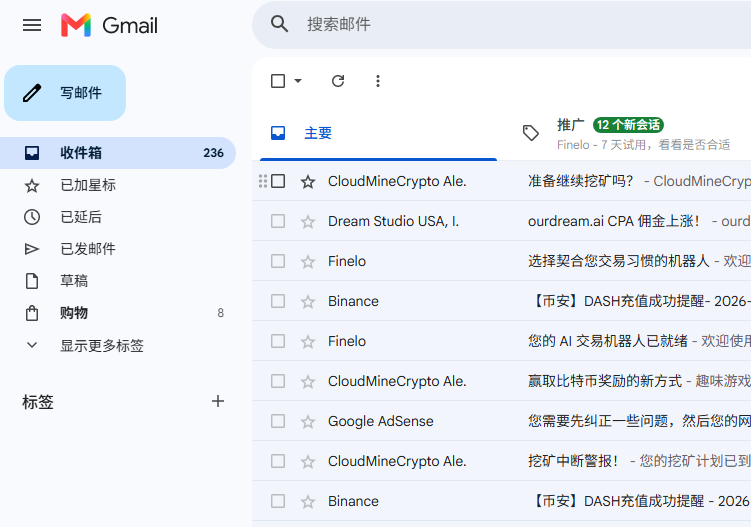Star the CloudMineCrypto 挖矿中断警报 email
This screenshot has height=527, width=751.
point(308,461)
